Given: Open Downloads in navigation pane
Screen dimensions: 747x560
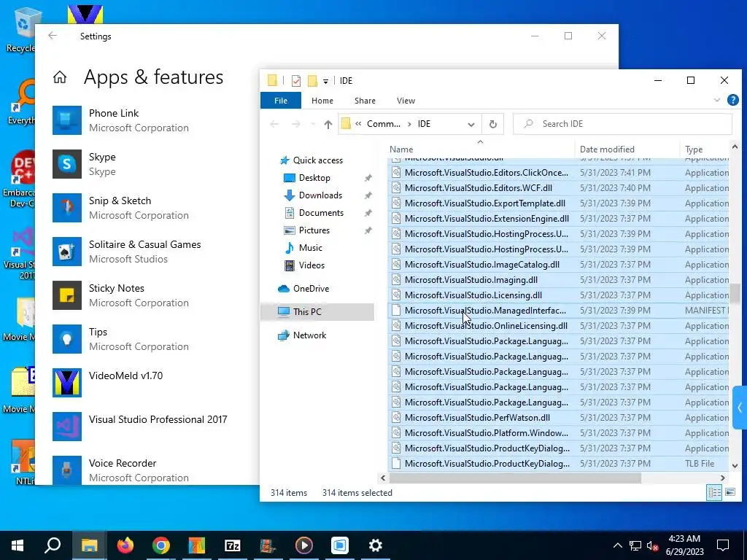Looking at the screenshot, I should (x=320, y=195).
